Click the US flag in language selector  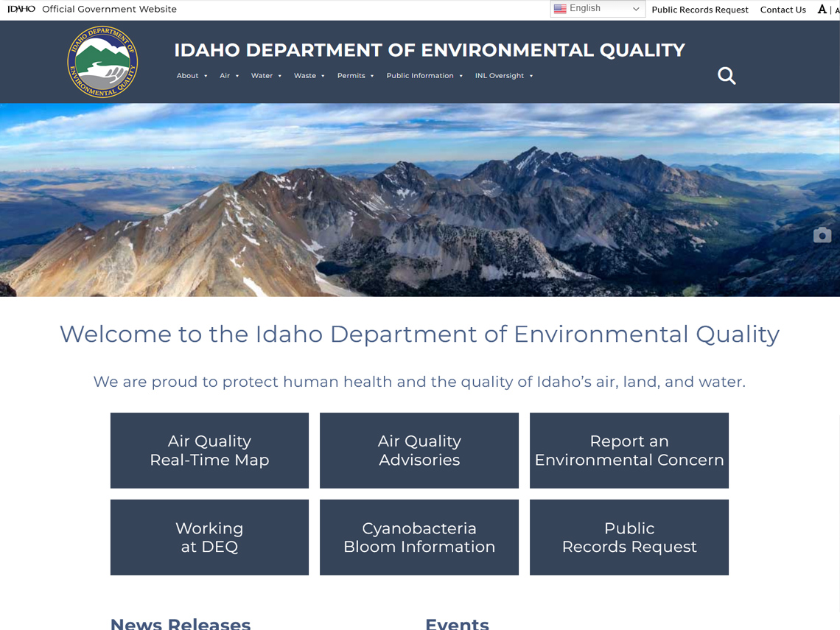560,9
